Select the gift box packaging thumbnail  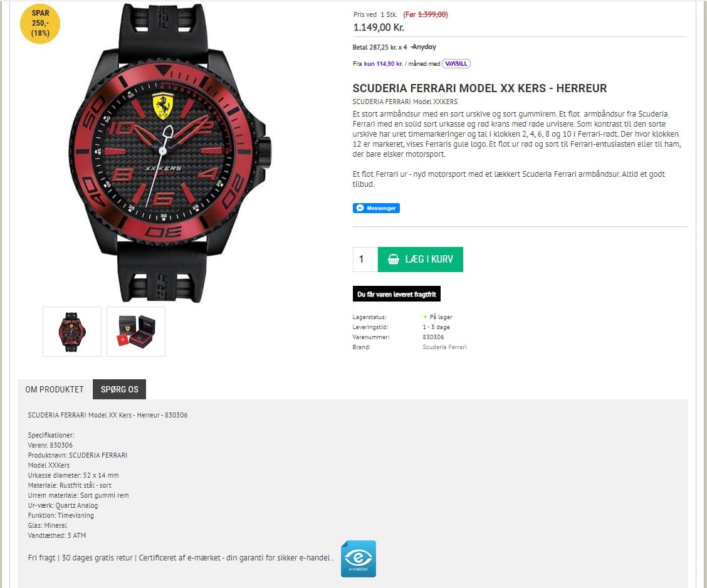(136, 332)
